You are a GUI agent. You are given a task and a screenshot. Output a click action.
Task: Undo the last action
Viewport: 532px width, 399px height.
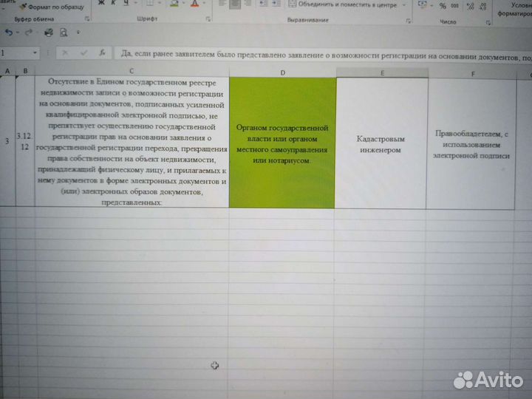click(x=9, y=33)
